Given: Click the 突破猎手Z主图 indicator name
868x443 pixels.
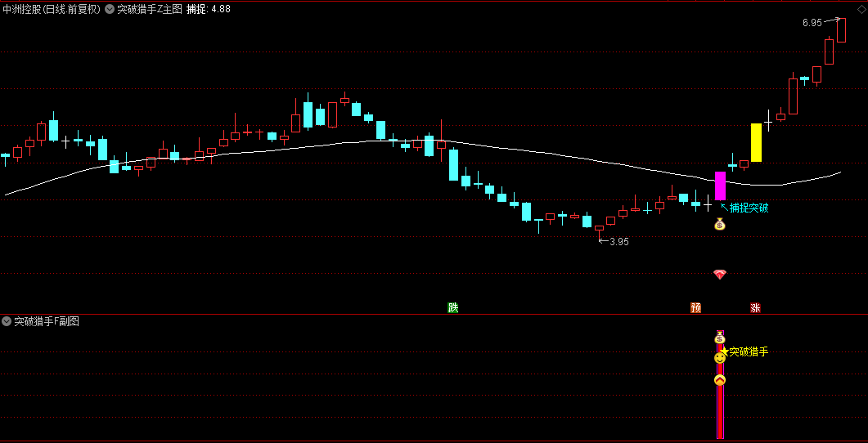Looking at the screenshot, I should (x=150, y=9).
